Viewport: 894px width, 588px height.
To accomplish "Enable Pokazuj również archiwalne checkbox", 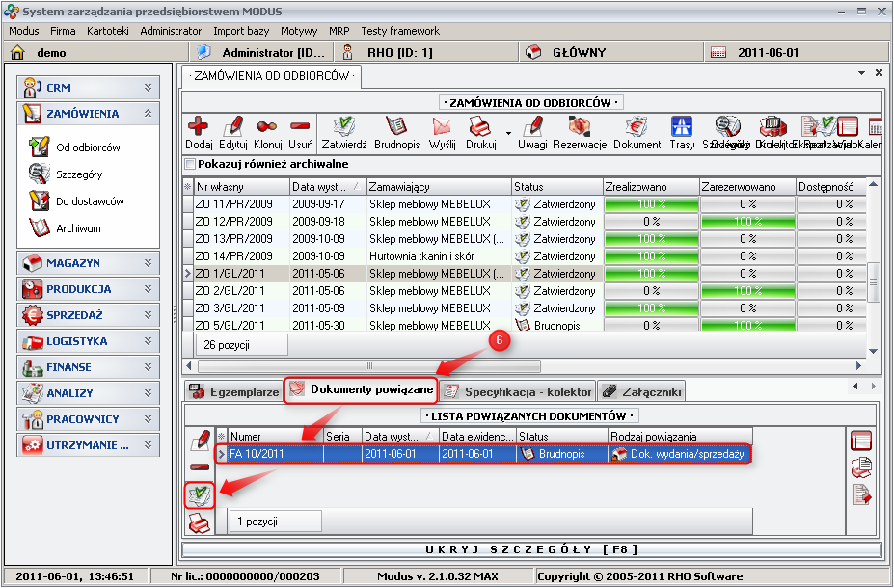I will click(189, 164).
